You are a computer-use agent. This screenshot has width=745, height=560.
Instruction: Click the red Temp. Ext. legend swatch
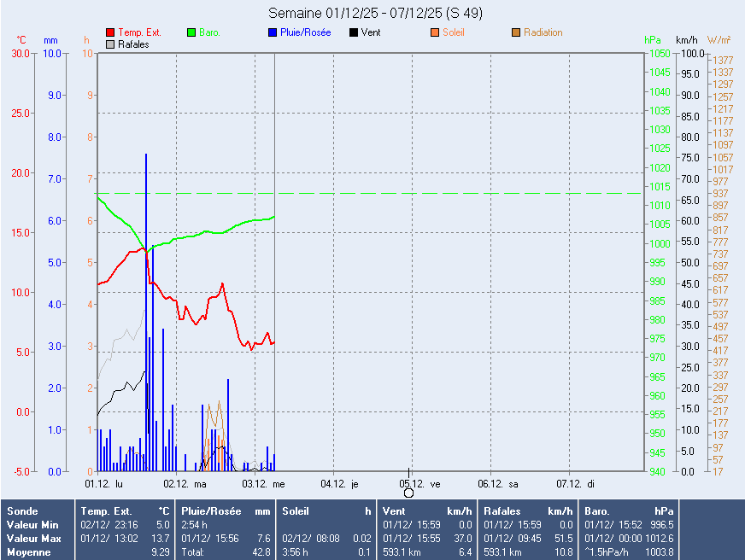[x=110, y=32]
